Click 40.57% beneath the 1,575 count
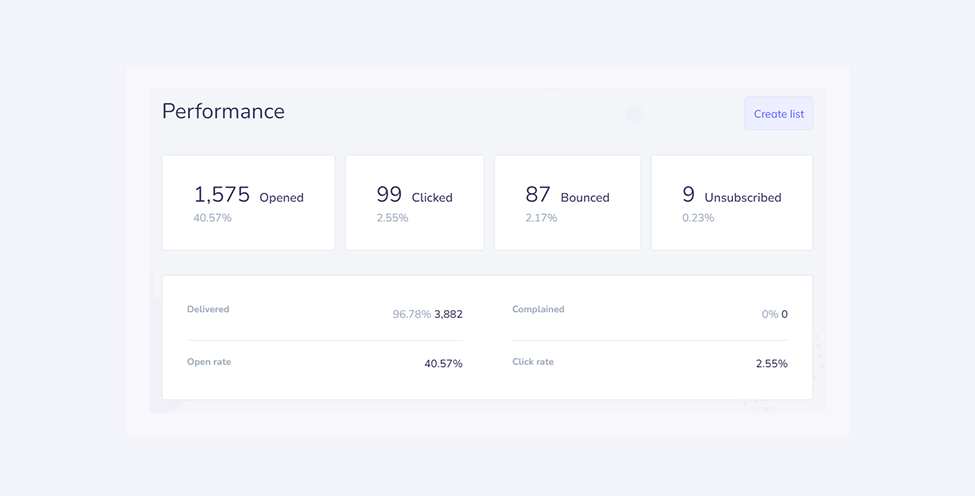The height and width of the screenshot is (496, 975). pos(212,218)
